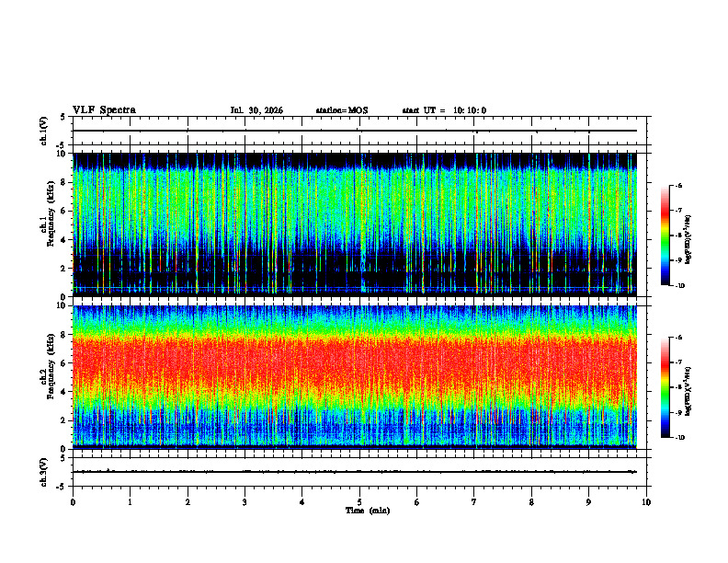Click inside the ch.2 red-band spectrogram panel
The image size is (728, 563).
(x=355, y=377)
